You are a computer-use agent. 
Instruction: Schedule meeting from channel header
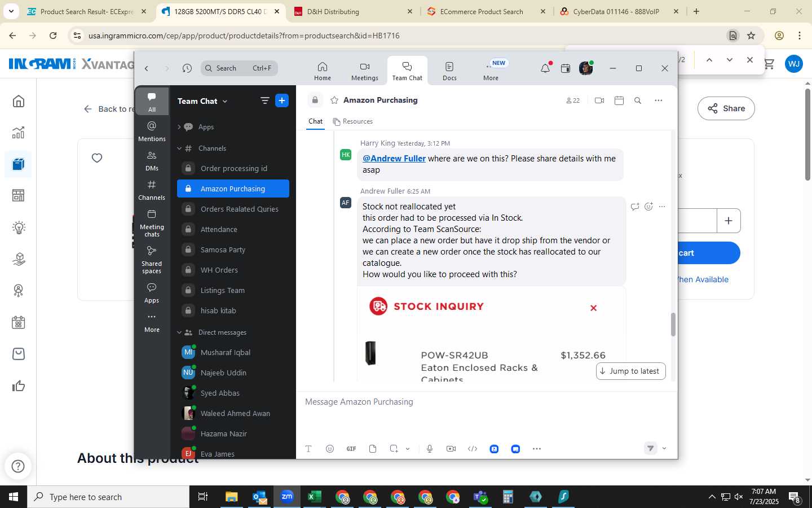[619, 100]
